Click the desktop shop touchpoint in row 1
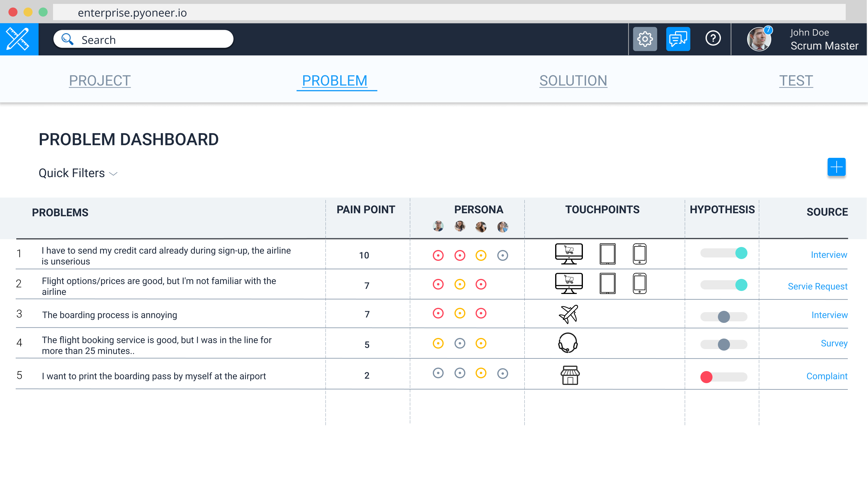The height and width of the screenshot is (503, 868). 569,254
